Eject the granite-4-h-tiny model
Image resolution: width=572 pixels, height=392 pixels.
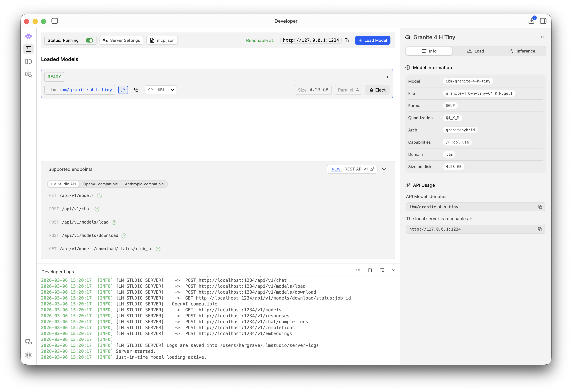pos(377,90)
